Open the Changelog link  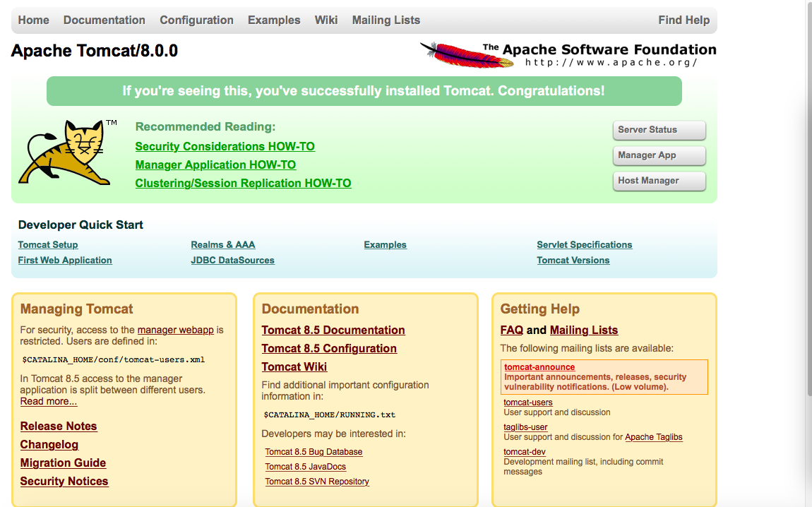click(49, 444)
